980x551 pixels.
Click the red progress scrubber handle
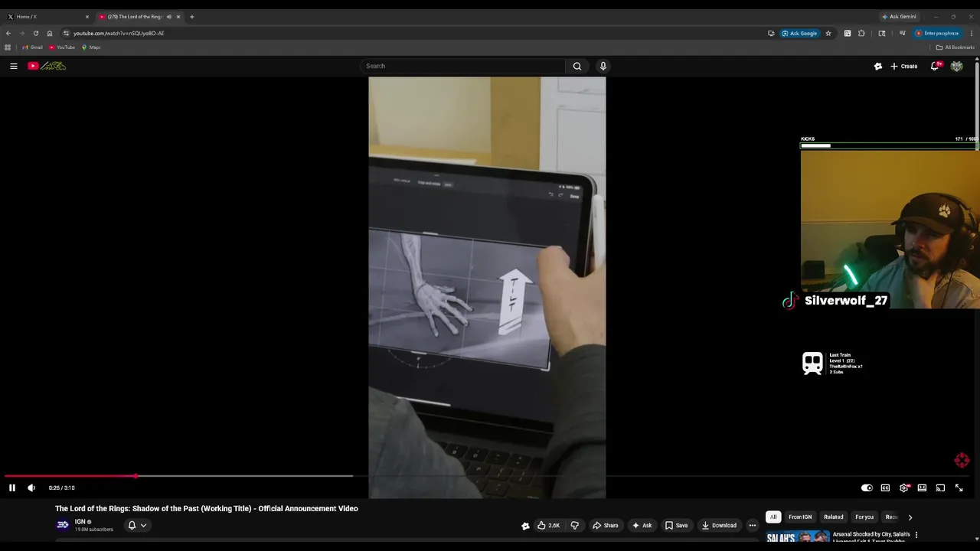(136, 476)
